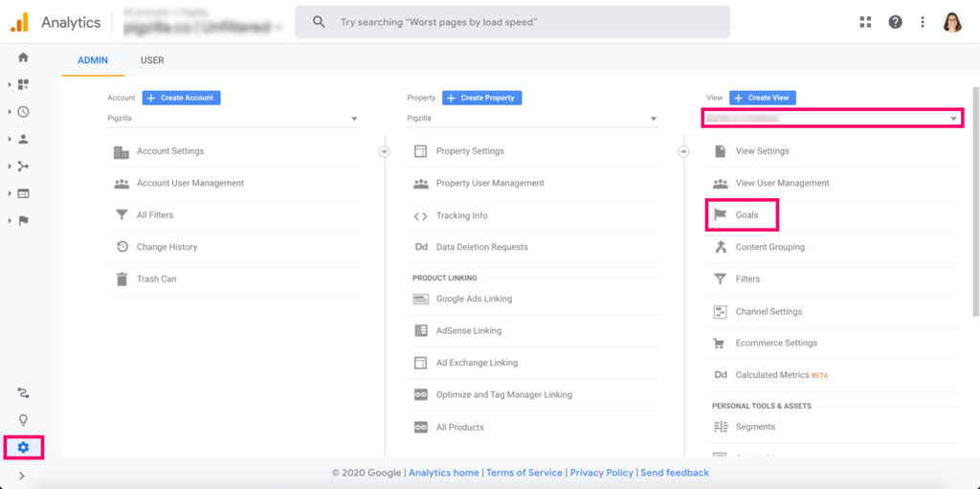Click the search bar field

(512, 22)
